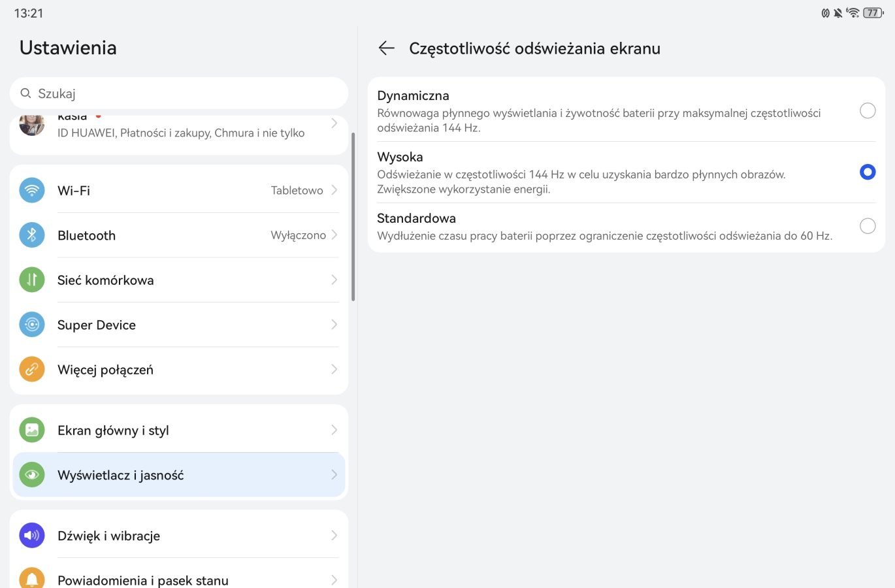The width and height of the screenshot is (895, 588).
Task: Open Ekran główny i styl entry
Action: (x=179, y=430)
